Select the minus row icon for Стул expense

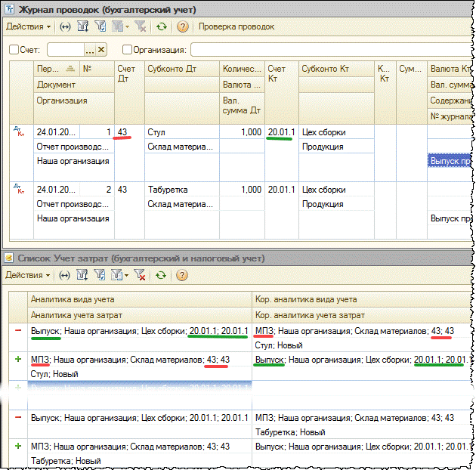pos(18,330)
